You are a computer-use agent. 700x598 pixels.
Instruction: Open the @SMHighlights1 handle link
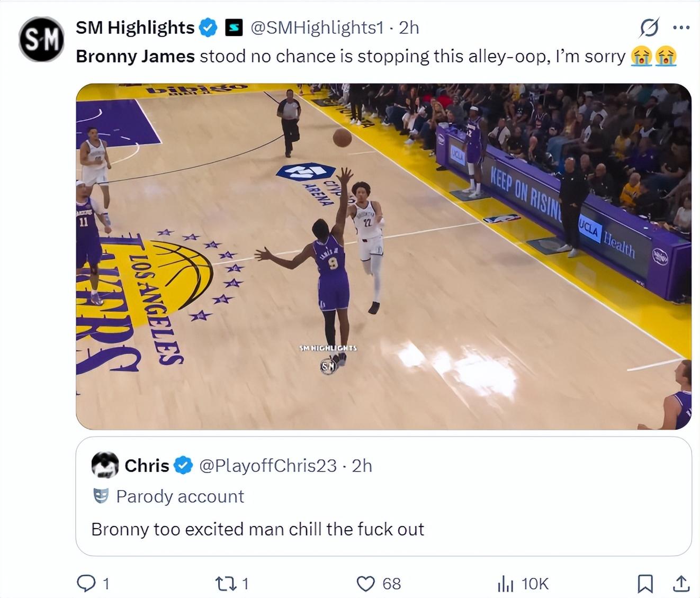[317, 28]
